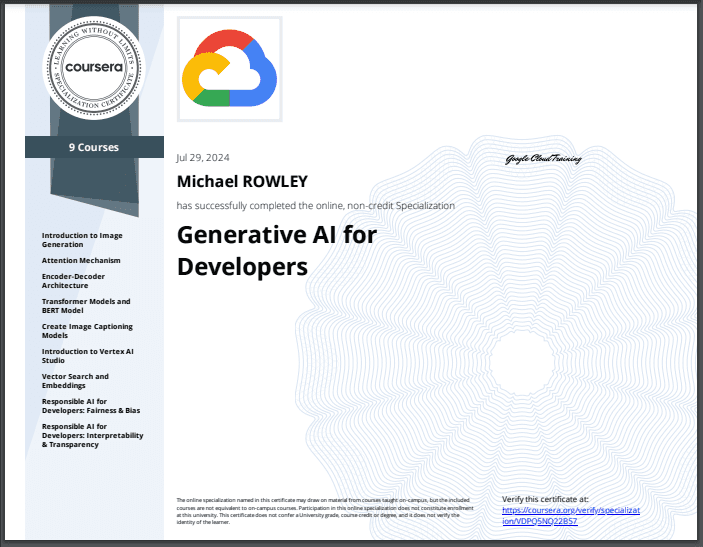Screen dimensions: 703x547
Task: Click 'Introduction to Vertex AI Studio' entry
Action: [88, 356]
